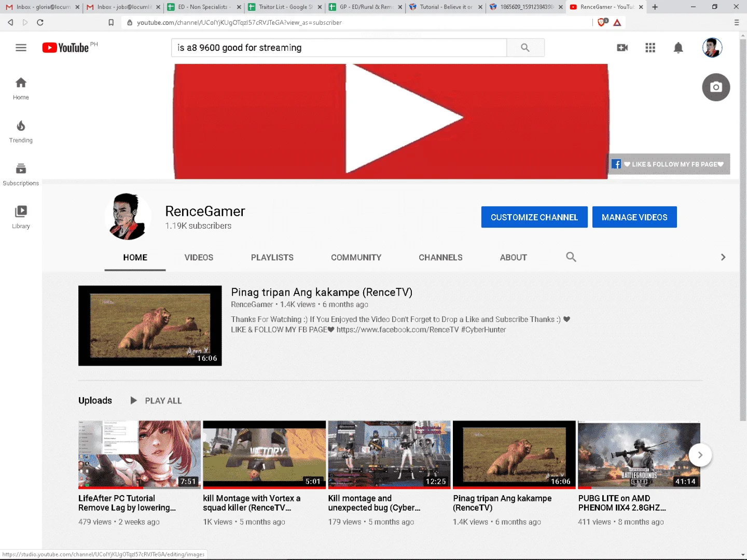Click the Customize Channel button
The height and width of the screenshot is (560, 747).
pos(534,217)
